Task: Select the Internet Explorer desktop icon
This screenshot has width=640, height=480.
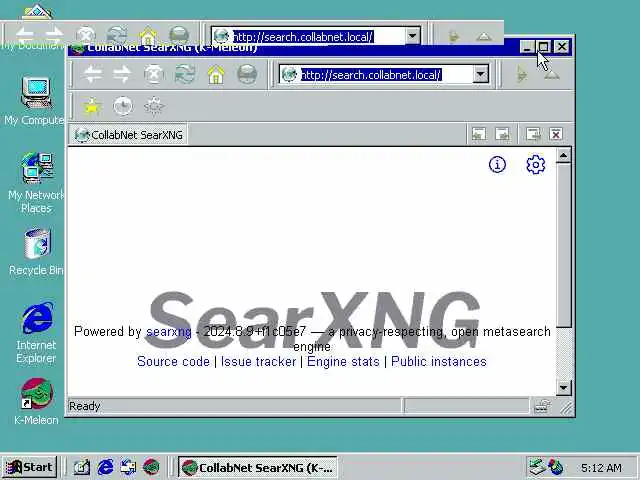Action: point(36,333)
